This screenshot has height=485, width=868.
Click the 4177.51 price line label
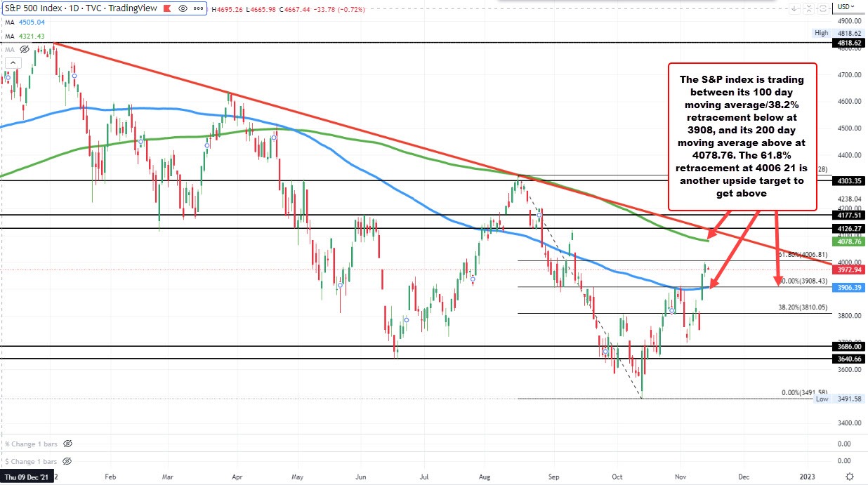(849, 216)
